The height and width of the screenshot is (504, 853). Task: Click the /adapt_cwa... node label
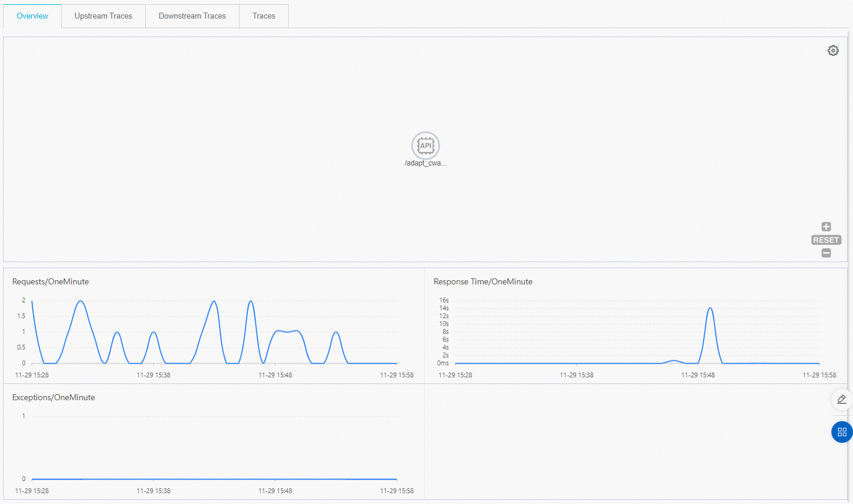coord(426,163)
